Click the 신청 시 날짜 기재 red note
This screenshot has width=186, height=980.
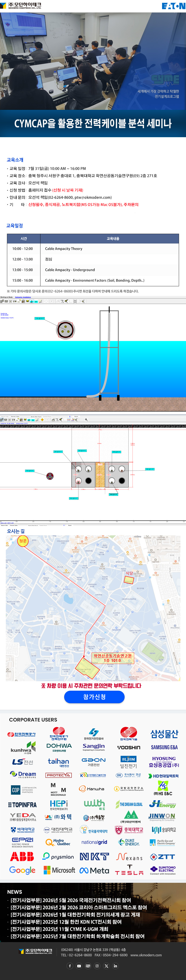click(67, 190)
